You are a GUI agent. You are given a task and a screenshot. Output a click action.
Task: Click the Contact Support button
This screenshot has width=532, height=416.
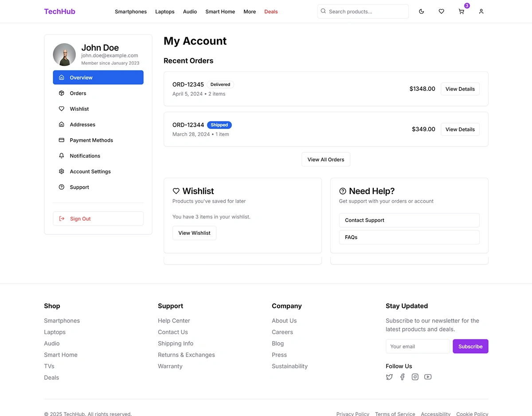(x=409, y=220)
